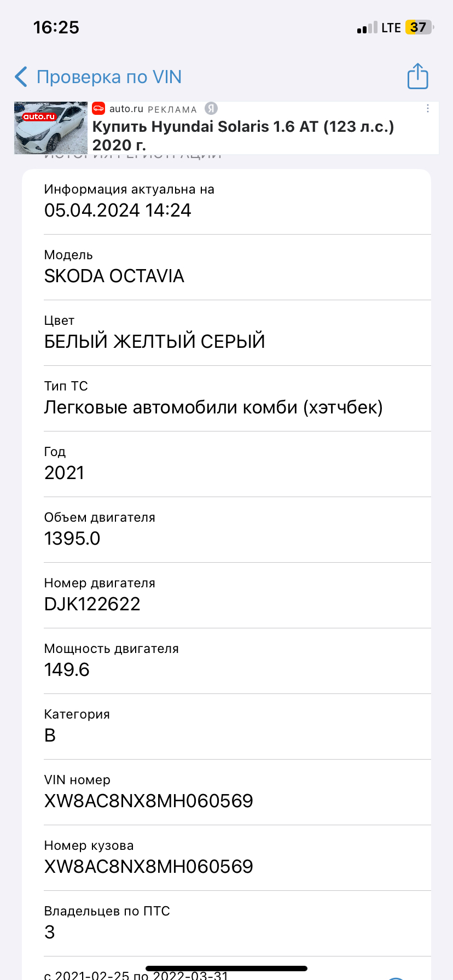Open the ad options three-dot menu
The image size is (453, 980).
click(428, 109)
